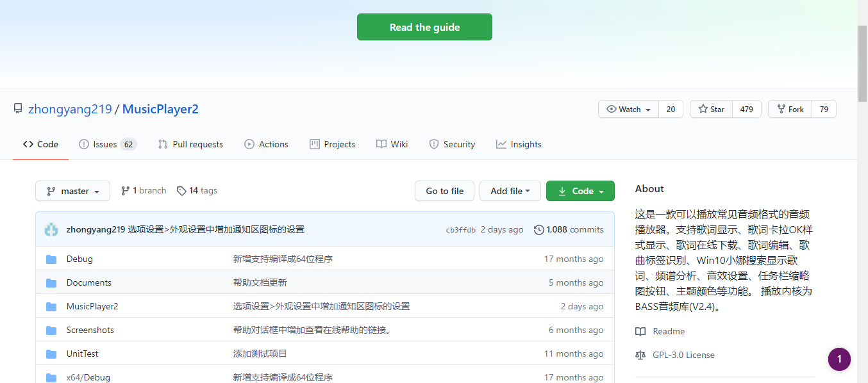Viewport: 868px width, 383px height.
Task: Open zhongyang219 owner profile link
Action: pyautogui.click(x=70, y=109)
